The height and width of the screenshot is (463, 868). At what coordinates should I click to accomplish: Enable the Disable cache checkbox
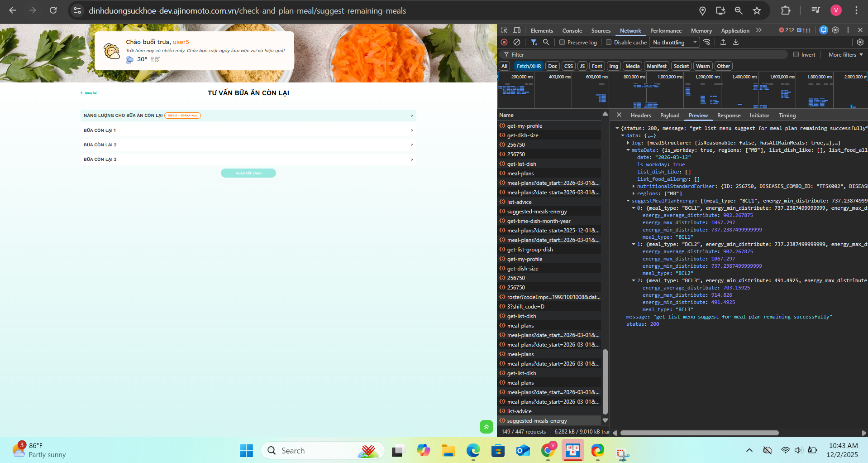click(x=609, y=42)
